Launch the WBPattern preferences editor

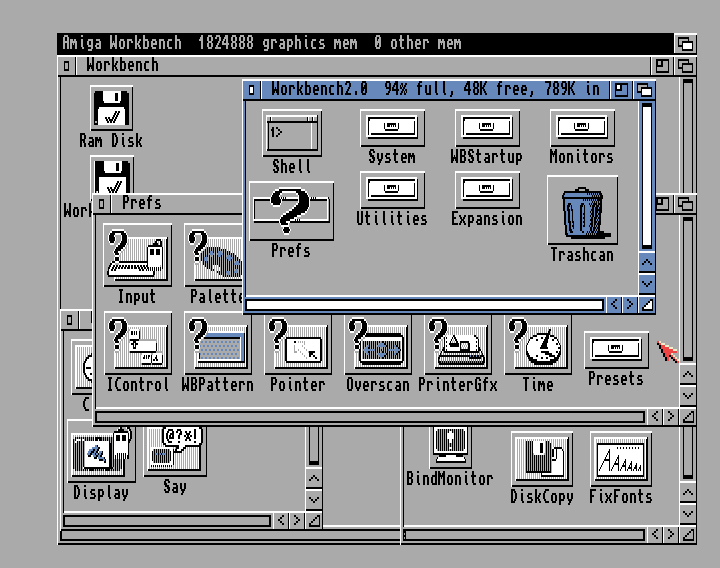pos(217,343)
